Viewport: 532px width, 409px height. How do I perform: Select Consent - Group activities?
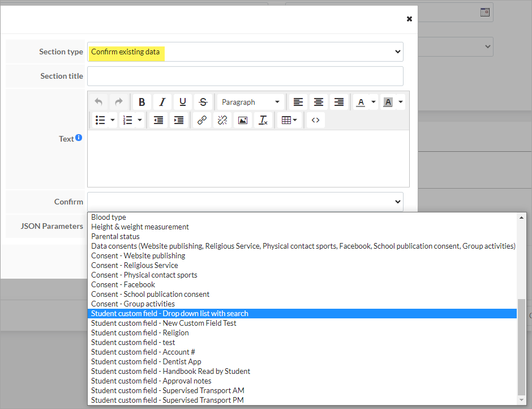[302, 304]
